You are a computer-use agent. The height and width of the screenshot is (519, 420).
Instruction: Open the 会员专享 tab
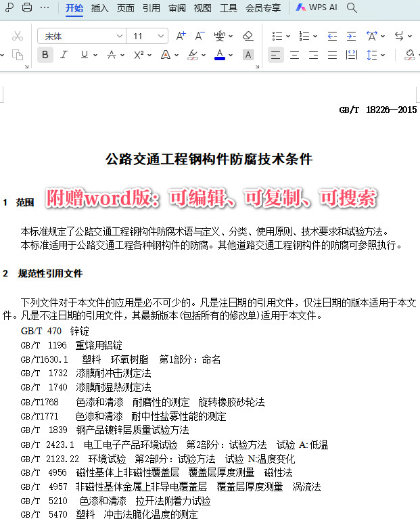(263, 7)
